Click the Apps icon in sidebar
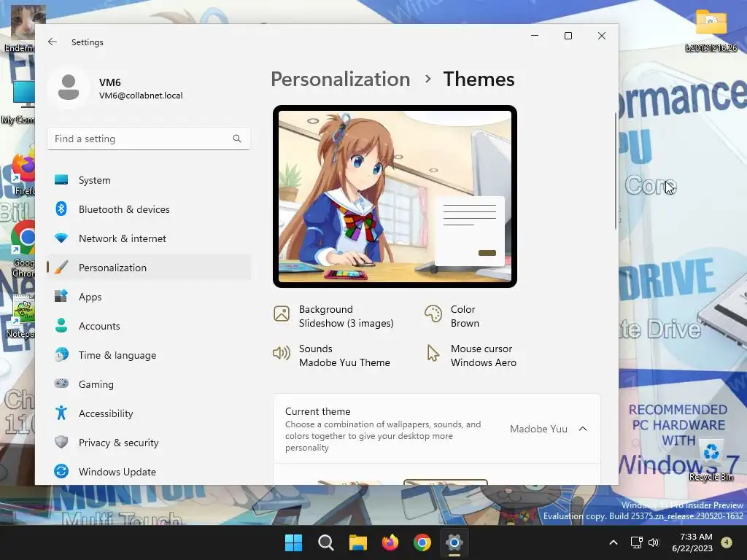The width and height of the screenshot is (747, 560). pyautogui.click(x=61, y=296)
